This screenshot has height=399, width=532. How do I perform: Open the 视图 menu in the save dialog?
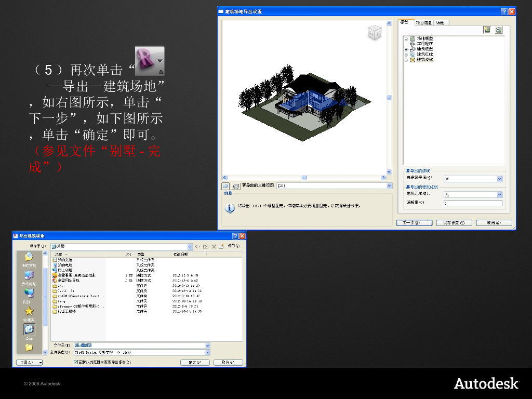point(234,246)
